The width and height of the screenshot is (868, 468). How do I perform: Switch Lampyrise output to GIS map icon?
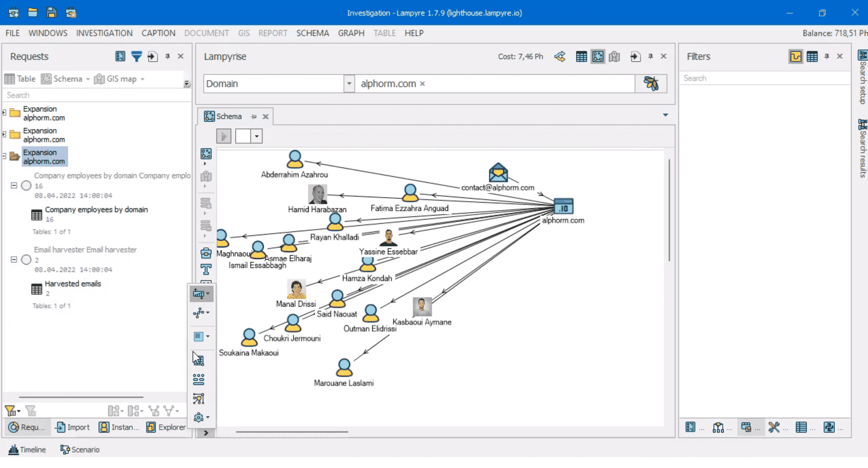pos(614,56)
